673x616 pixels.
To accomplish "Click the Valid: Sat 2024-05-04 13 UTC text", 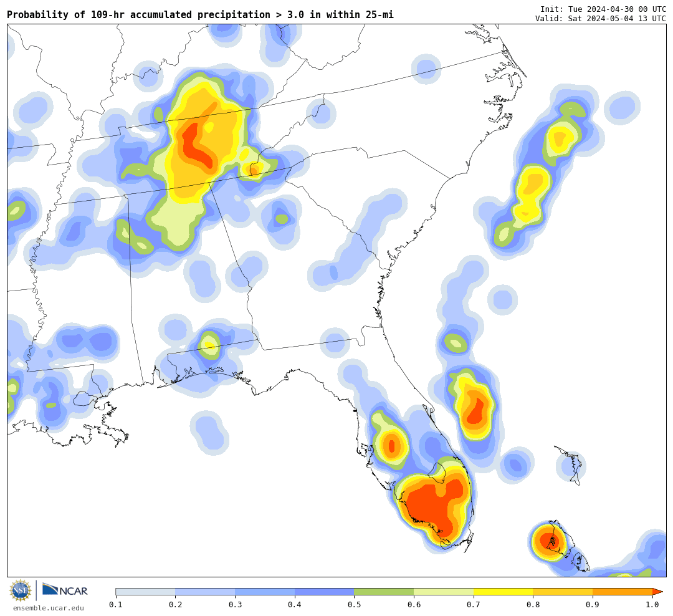I will click(x=601, y=19).
